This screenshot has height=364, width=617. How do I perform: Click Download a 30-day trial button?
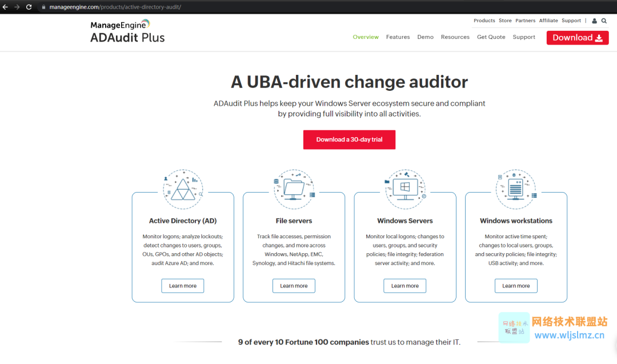350,139
